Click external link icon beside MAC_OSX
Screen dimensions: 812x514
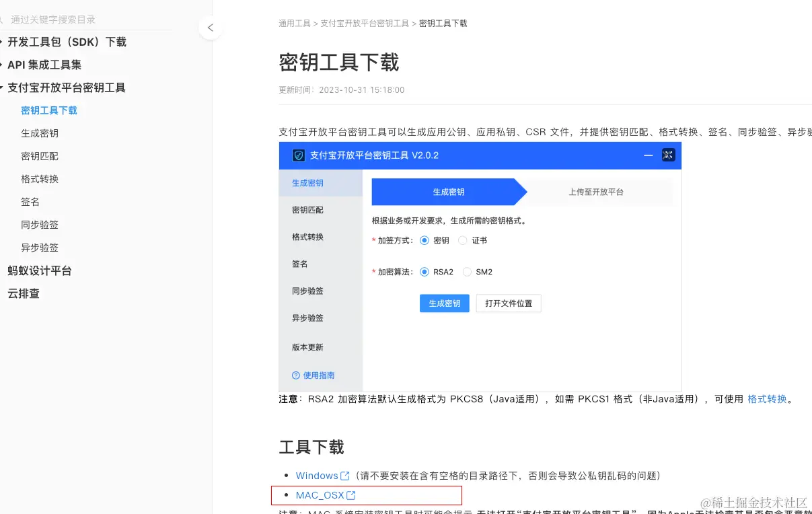pos(350,495)
